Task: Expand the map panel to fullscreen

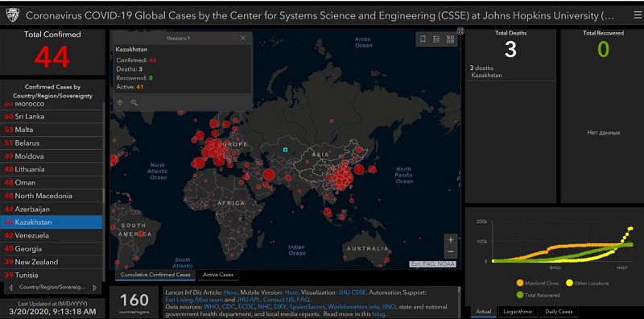Action: pos(460,31)
